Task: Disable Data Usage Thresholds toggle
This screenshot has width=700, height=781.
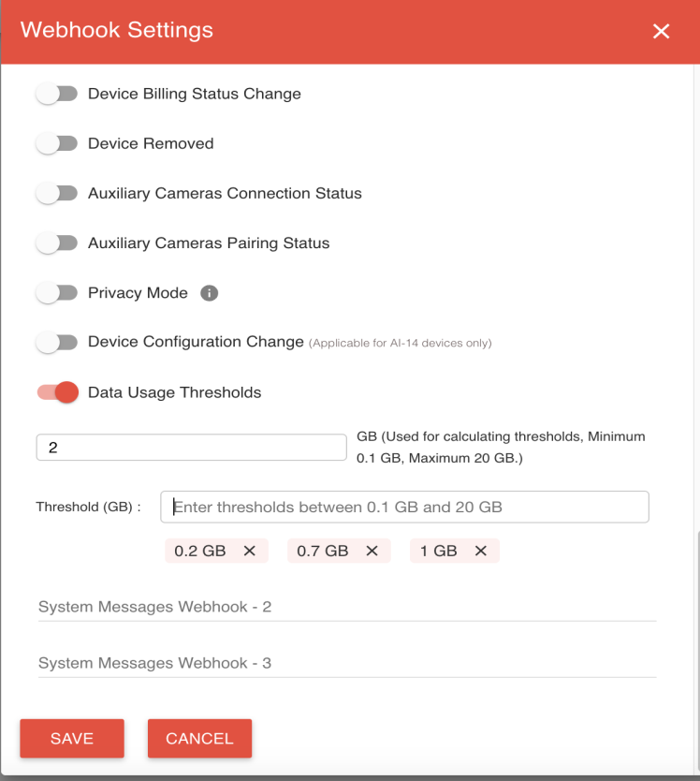Action: (x=58, y=392)
